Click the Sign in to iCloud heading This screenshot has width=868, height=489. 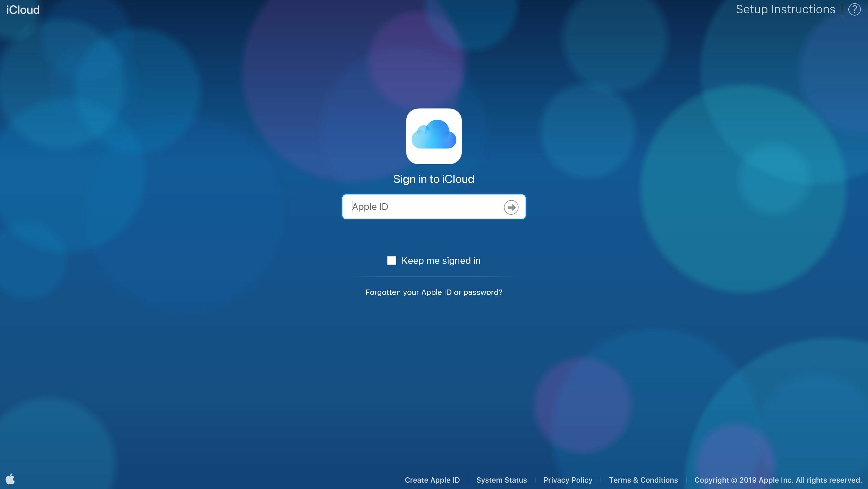coord(434,179)
